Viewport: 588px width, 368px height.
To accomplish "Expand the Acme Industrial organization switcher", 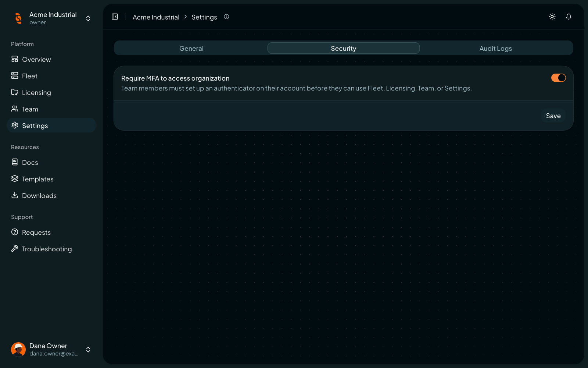I will pos(88,18).
